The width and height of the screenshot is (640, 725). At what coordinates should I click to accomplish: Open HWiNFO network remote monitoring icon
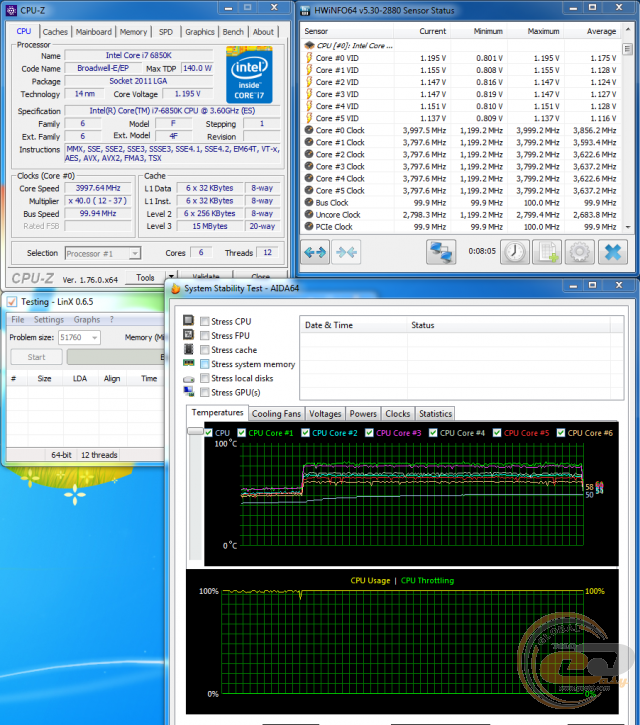click(x=441, y=252)
